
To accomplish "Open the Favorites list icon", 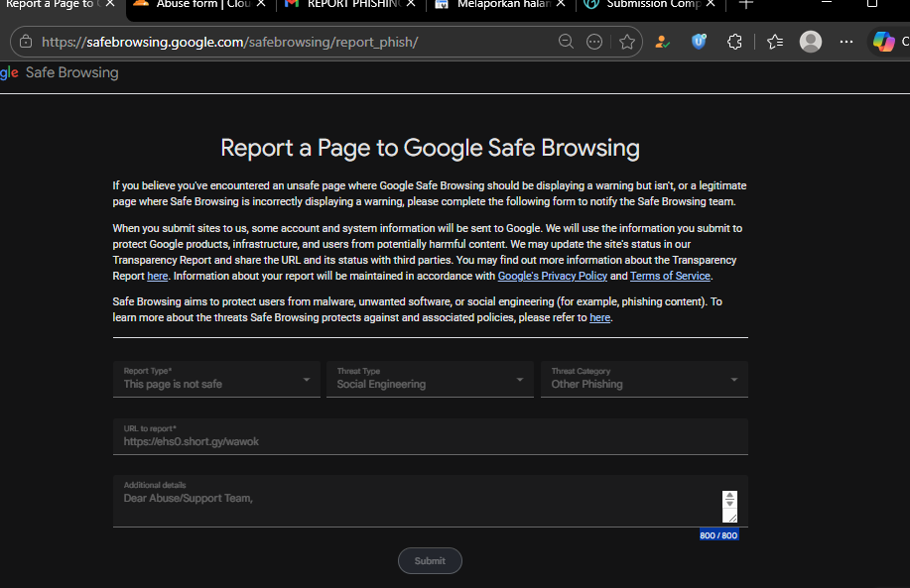I will 775,42.
